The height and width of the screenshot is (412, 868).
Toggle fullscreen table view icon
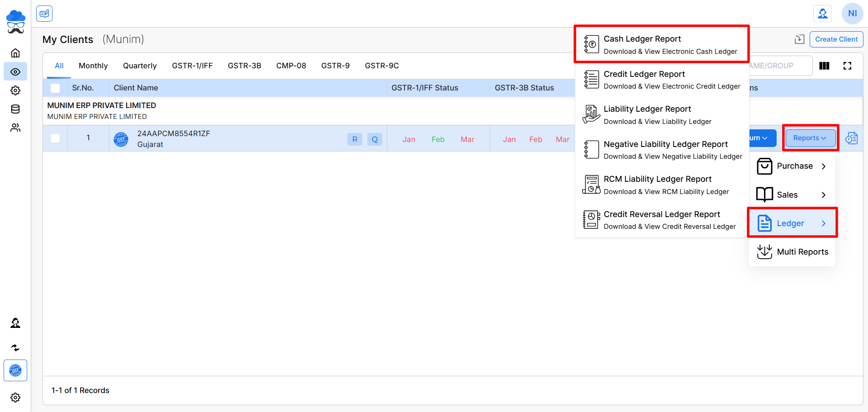tap(847, 66)
